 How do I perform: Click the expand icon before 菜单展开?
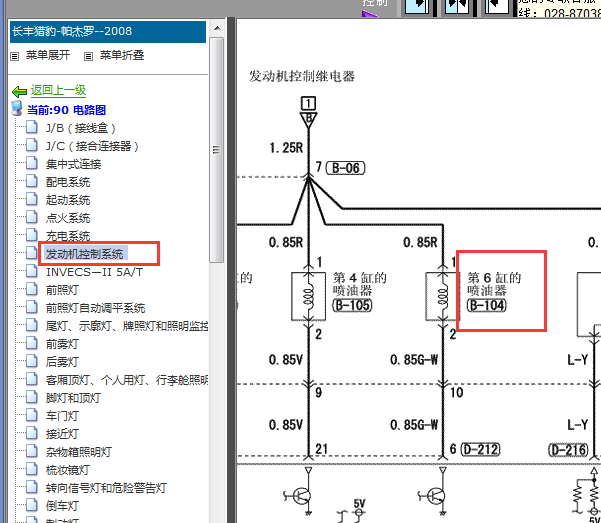[x=15, y=57]
